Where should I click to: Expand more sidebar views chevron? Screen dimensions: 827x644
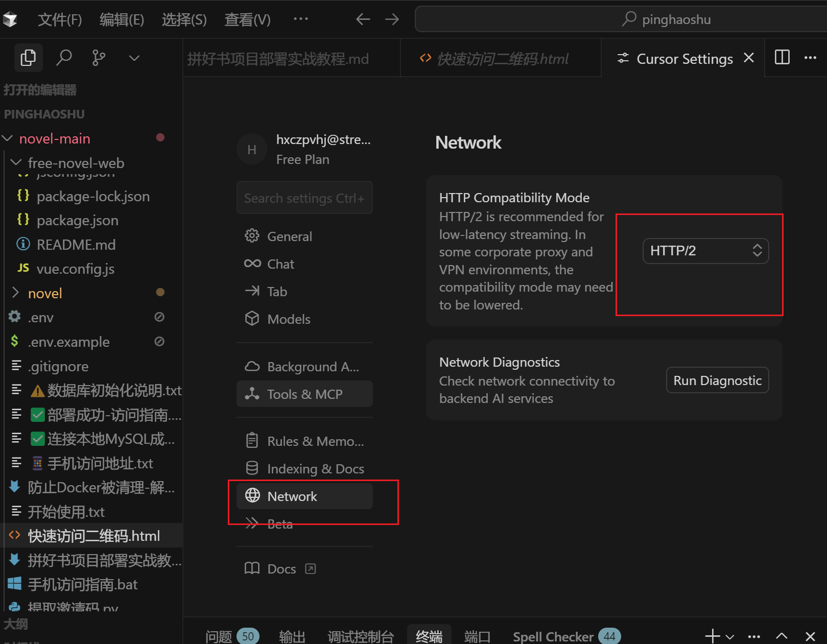point(134,58)
